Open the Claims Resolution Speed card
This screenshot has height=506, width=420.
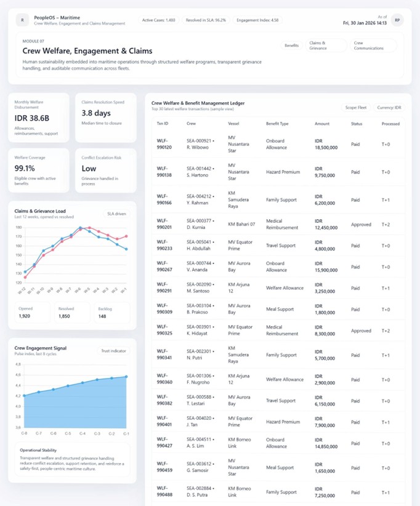click(x=106, y=118)
